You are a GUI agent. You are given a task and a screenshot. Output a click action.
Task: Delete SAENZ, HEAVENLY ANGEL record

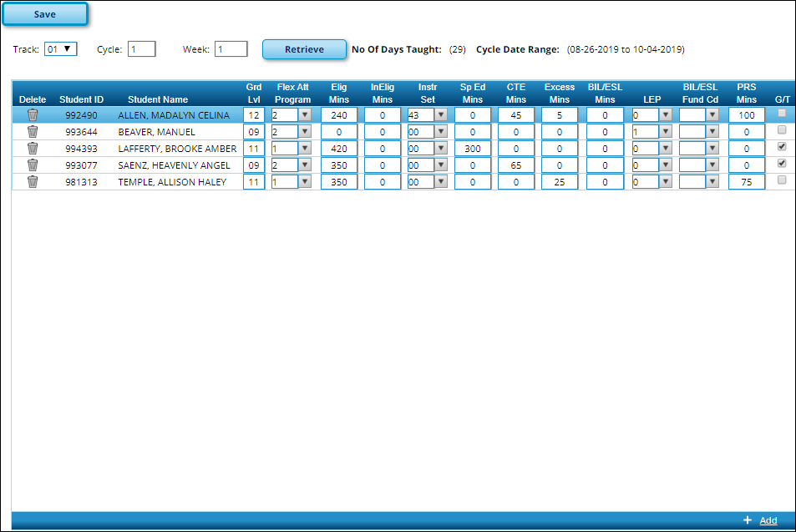[33, 165]
